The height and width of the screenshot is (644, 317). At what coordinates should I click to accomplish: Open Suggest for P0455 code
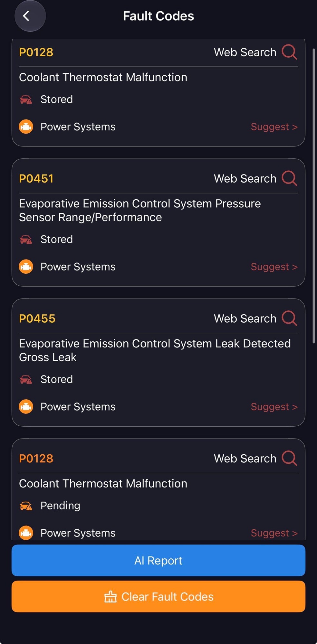click(x=274, y=407)
